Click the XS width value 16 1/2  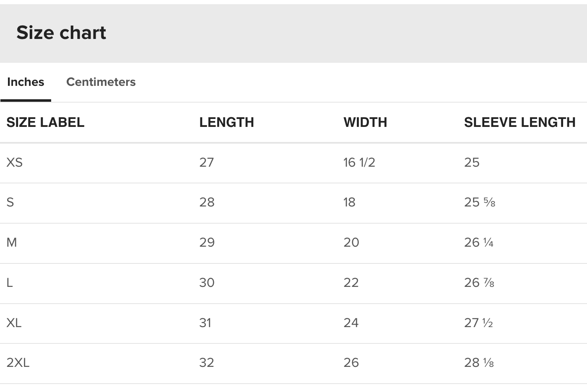tap(359, 162)
